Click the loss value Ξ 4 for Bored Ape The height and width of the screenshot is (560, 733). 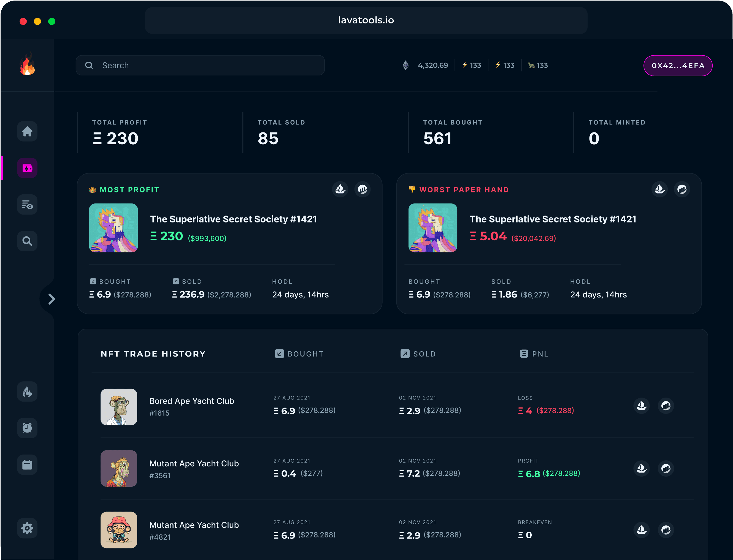[525, 411]
